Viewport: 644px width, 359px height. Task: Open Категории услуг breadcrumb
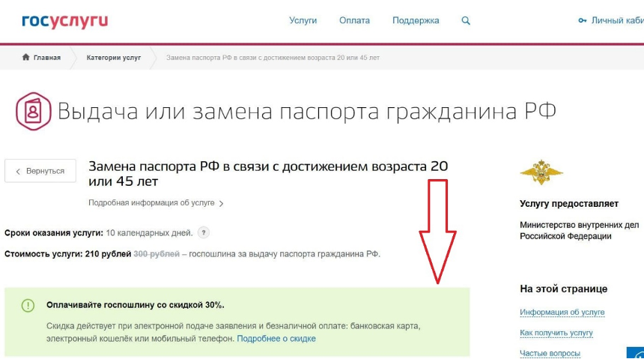114,58
